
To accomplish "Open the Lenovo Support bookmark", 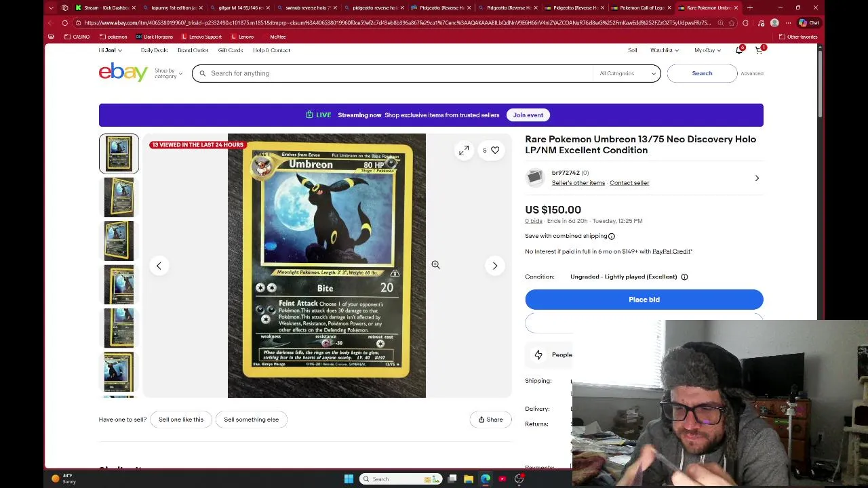I will [201, 37].
